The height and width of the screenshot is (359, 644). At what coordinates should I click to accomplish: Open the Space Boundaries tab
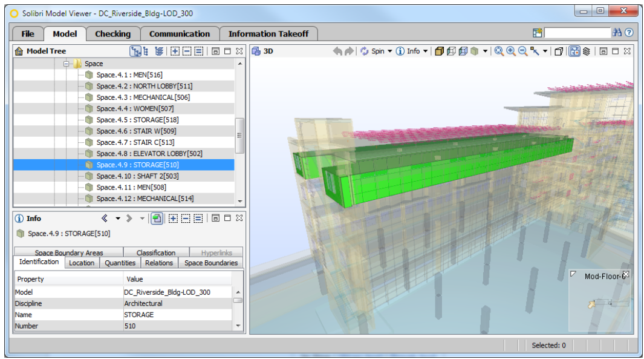(x=211, y=263)
